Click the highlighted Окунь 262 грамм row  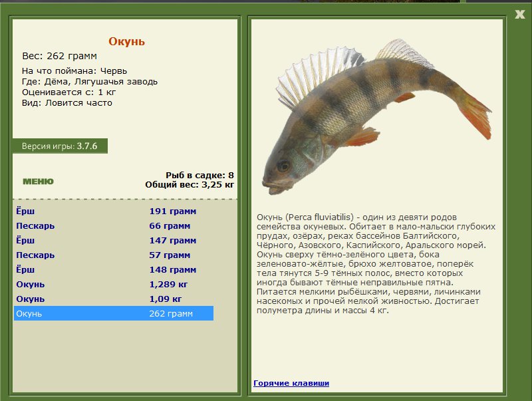pos(114,313)
